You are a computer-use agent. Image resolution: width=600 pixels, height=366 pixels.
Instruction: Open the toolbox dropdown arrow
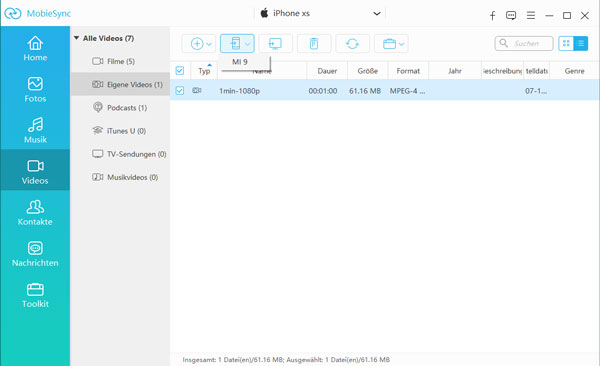click(x=401, y=44)
